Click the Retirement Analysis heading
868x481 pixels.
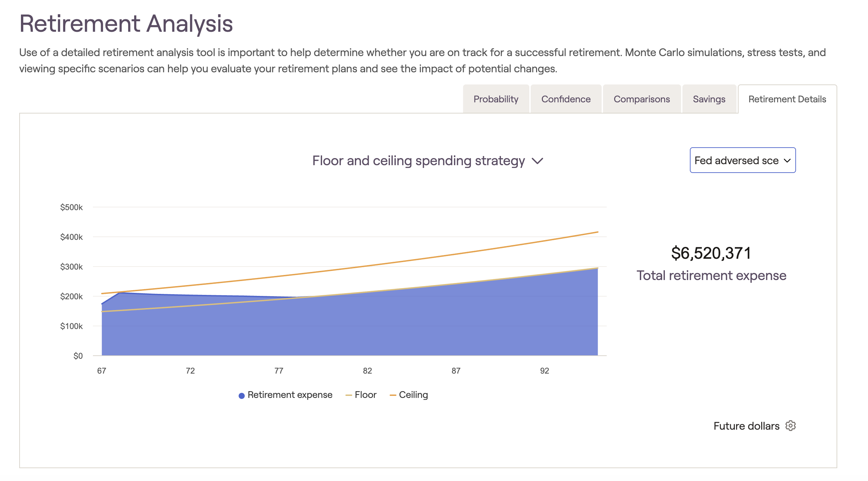click(x=126, y=24)
